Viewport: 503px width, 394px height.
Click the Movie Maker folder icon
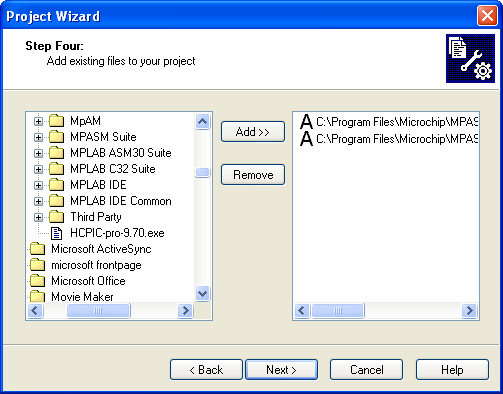[37, 296]
